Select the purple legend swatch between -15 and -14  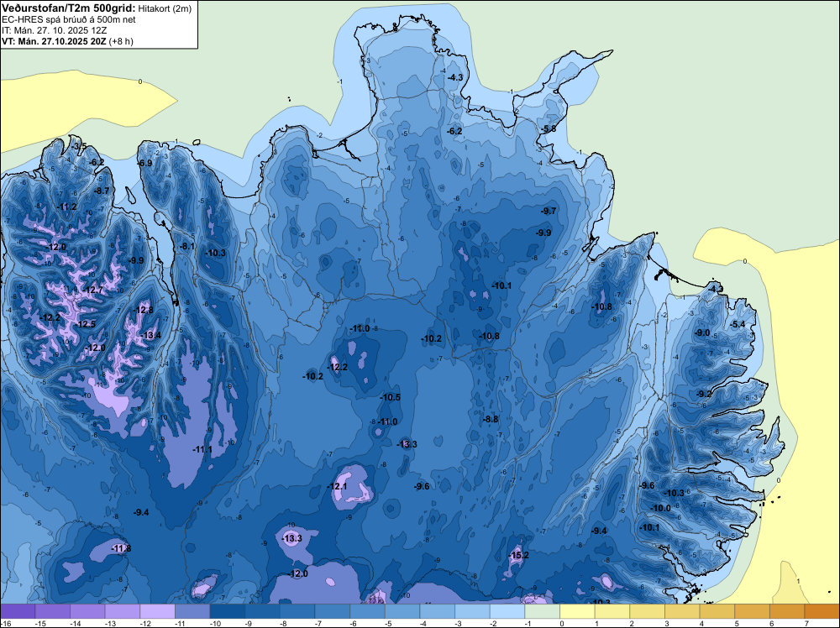click(52, 611)
